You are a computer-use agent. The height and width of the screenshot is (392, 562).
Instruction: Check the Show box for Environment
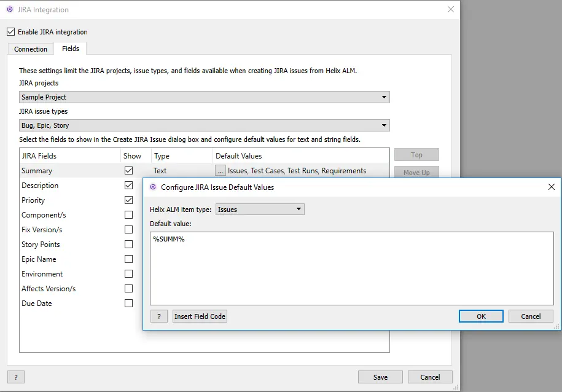[128, 273]
